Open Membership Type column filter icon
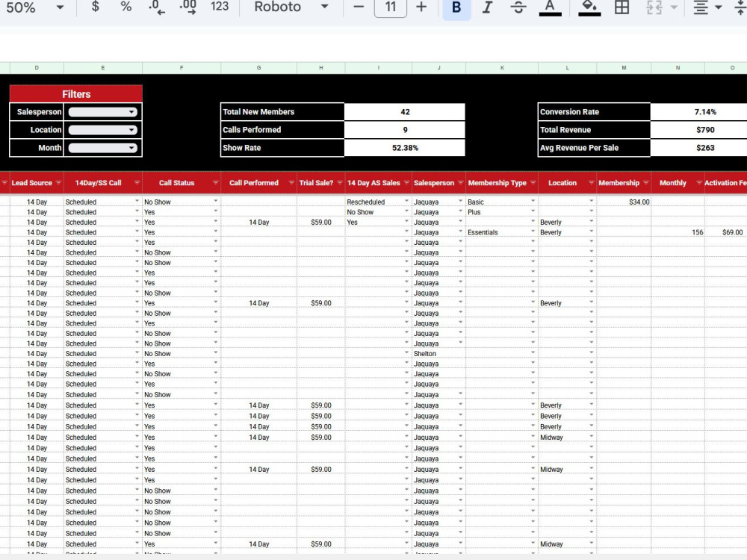This screenshot has height=560, width=747. click(x=533, y=183)
